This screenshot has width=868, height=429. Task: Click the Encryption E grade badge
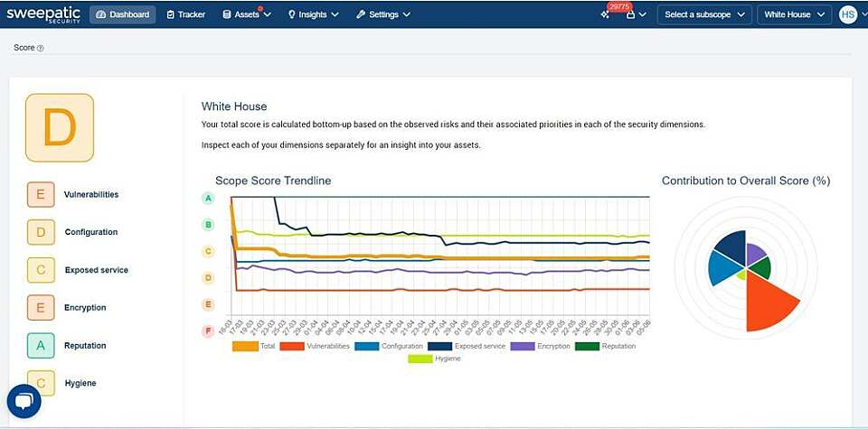(x=41, y=307)
